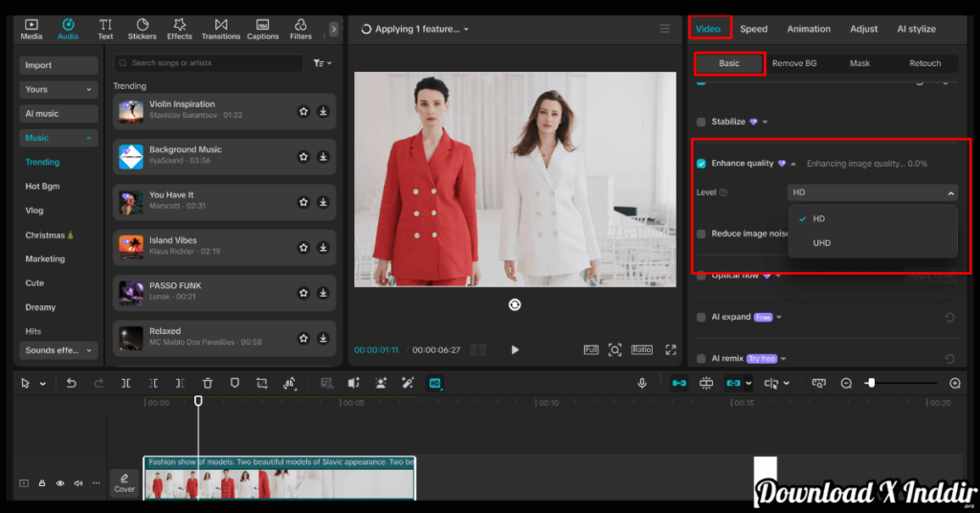Click the Import button
This screenshot has height=513, width=980.
click(x=58, y=65)
